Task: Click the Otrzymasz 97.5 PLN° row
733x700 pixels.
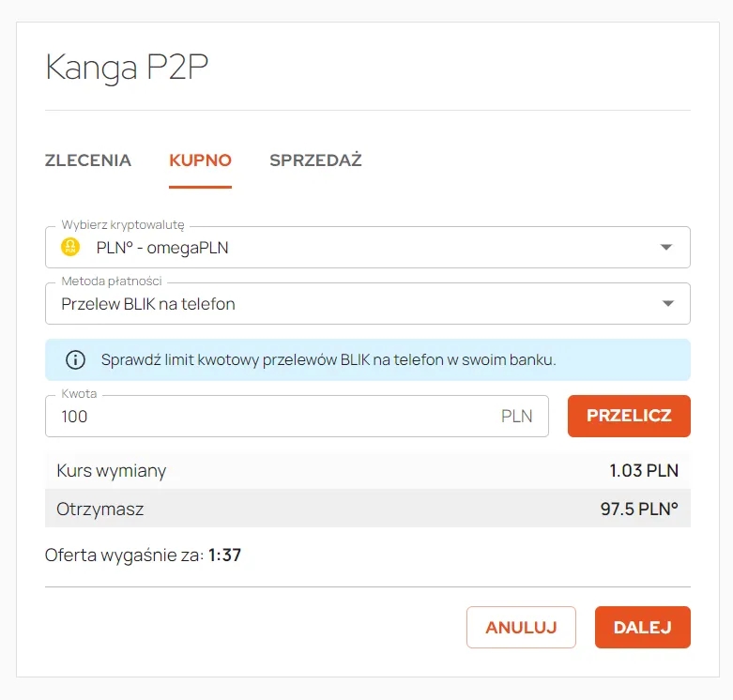Action: (367, 509)
